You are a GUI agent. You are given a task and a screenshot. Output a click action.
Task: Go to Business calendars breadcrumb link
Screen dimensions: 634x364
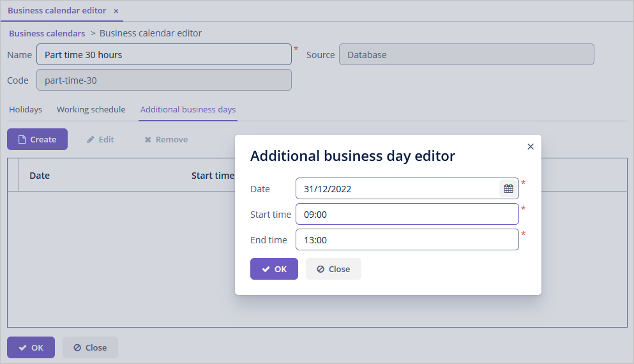click(x=47, y=33)
